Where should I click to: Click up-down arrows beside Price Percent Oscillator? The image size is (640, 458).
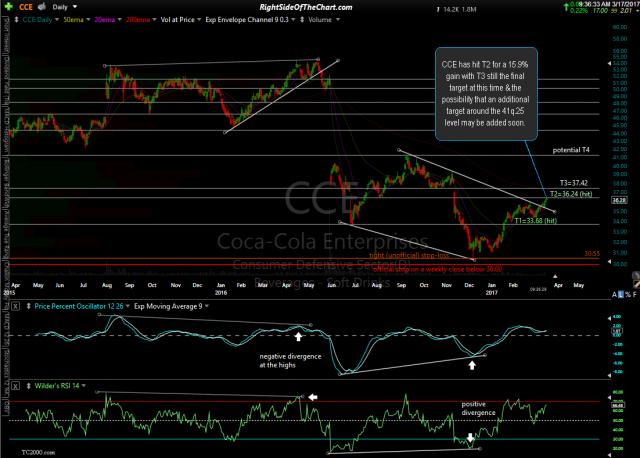(x=28, y=306)
